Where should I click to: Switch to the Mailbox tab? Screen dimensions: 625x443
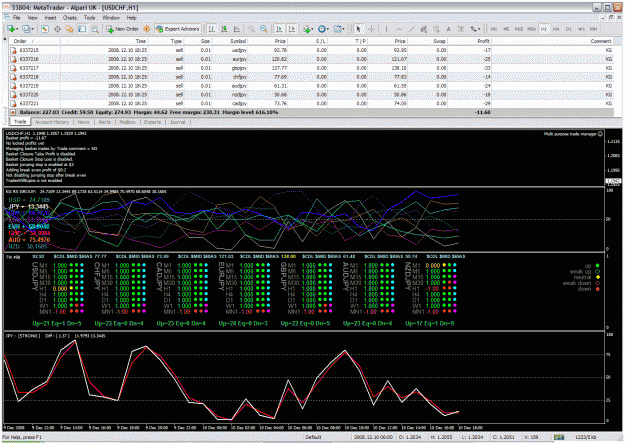click(x=128, y=122)
